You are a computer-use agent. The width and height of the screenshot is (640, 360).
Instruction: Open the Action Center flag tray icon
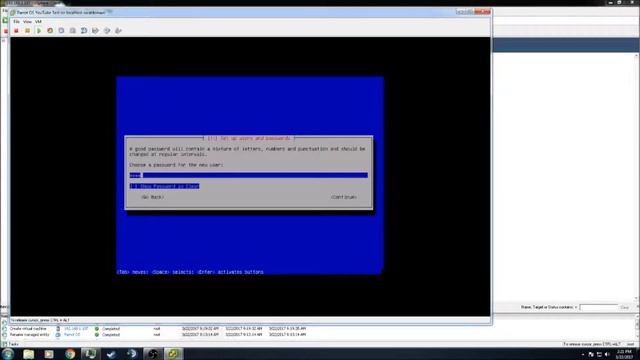click(x=591, y=354)
